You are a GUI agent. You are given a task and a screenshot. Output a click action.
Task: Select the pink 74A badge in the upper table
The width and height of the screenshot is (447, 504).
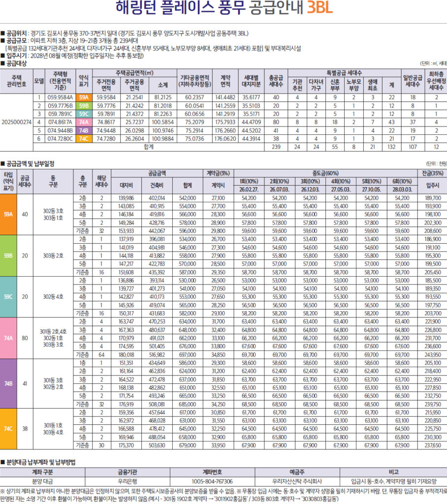(x=84, y=122)
